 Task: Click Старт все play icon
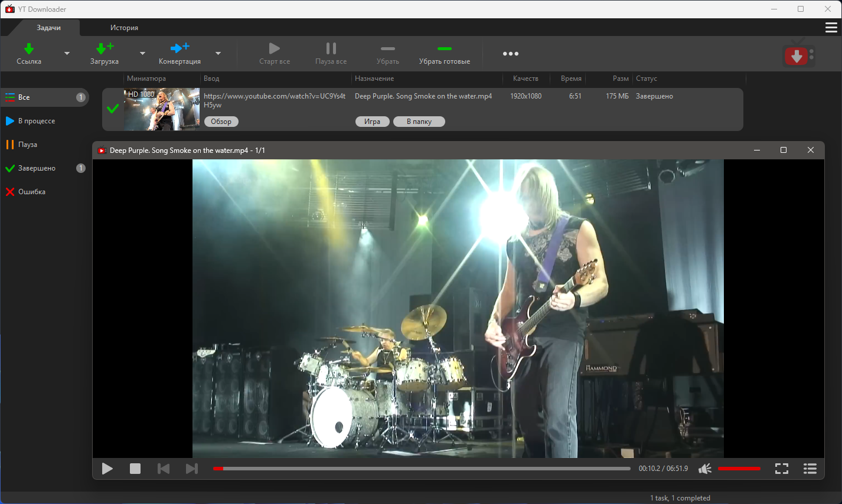point(275,48)
